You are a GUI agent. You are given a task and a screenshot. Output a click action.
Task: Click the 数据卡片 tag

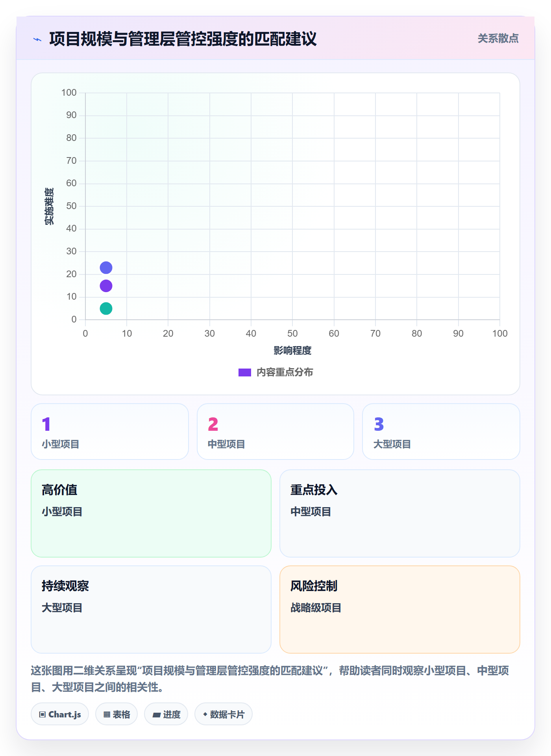pyautogui.click(x=224, y=714)
